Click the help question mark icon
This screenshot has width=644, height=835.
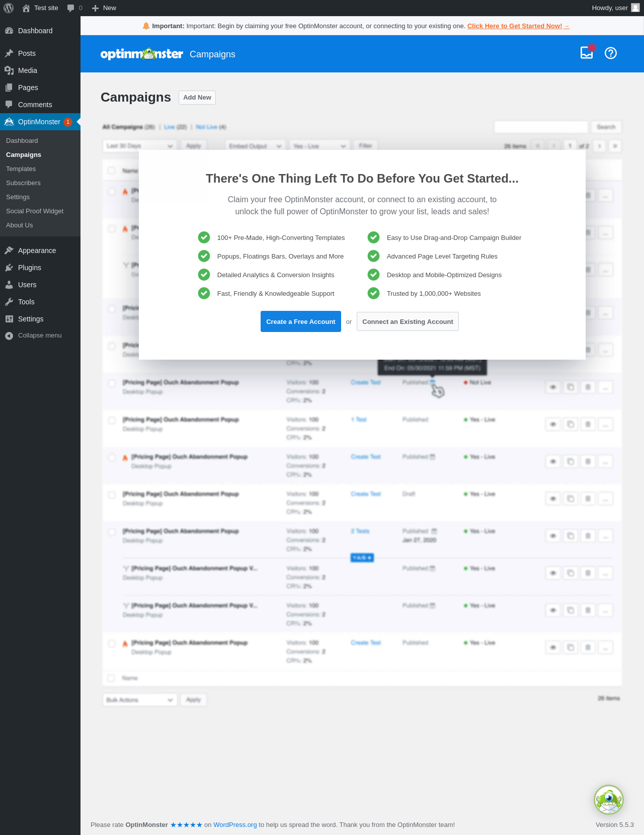coord(611,53)
